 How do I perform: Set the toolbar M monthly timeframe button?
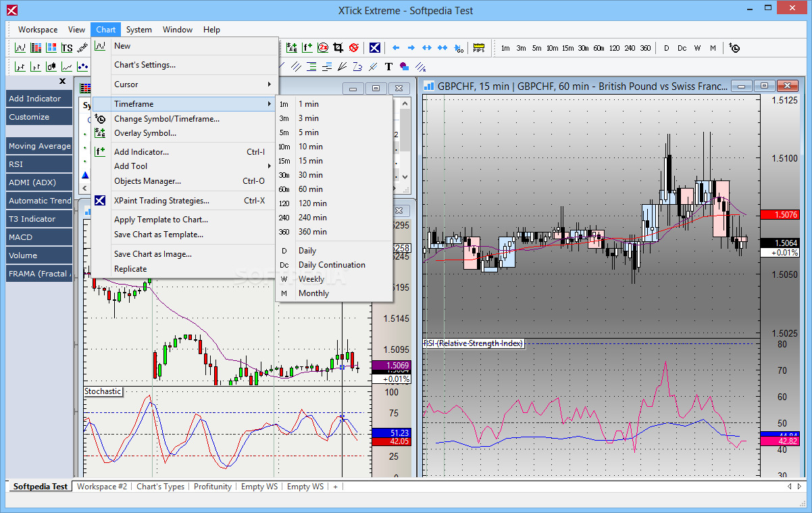click(713, 48)
